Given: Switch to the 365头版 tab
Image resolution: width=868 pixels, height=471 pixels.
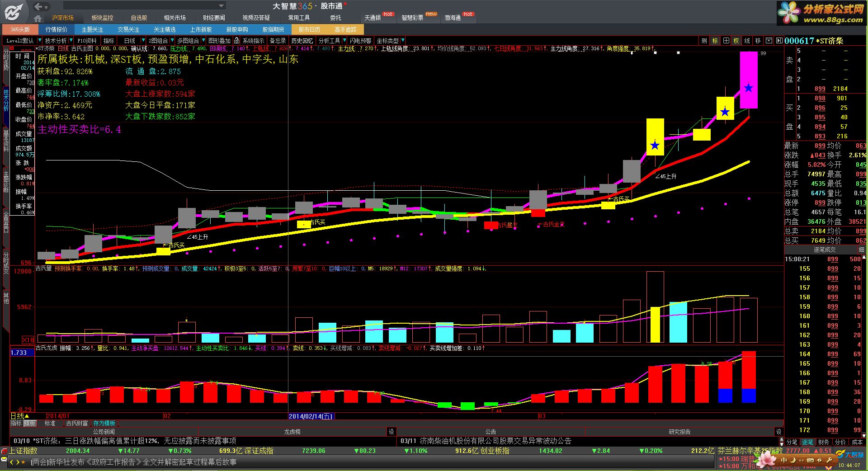Looking at the screenshot, I should click(20, 29).
